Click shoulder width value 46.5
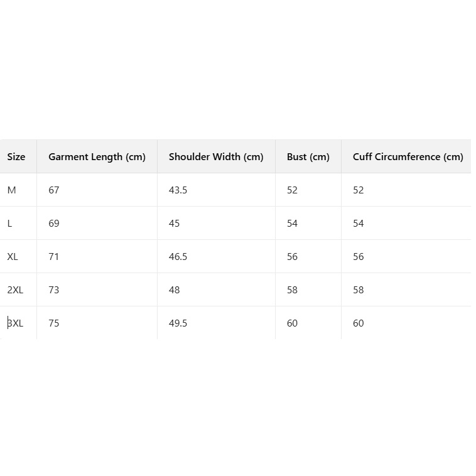The height and width of the screenshot is (476, 476). (x=178, y=257)
